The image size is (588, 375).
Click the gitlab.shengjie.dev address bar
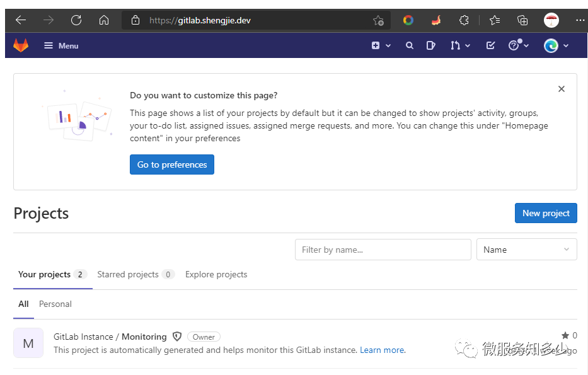(256, 20)
